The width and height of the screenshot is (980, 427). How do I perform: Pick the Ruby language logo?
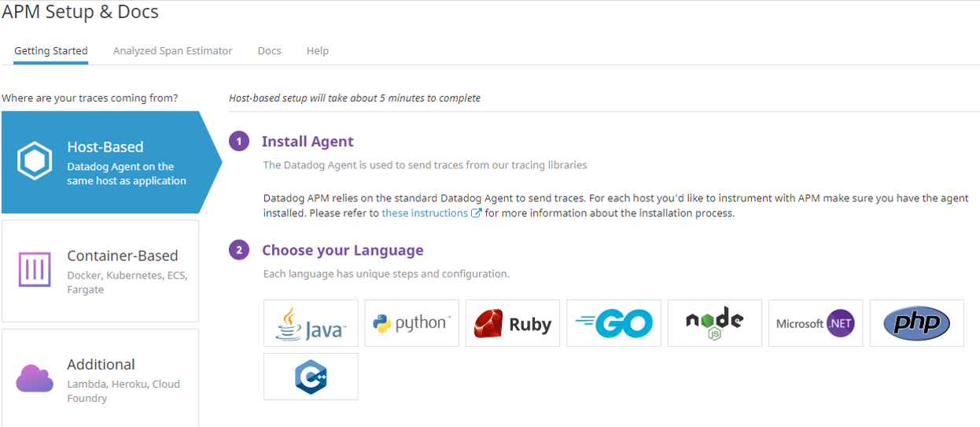click(x=513, y=323)
